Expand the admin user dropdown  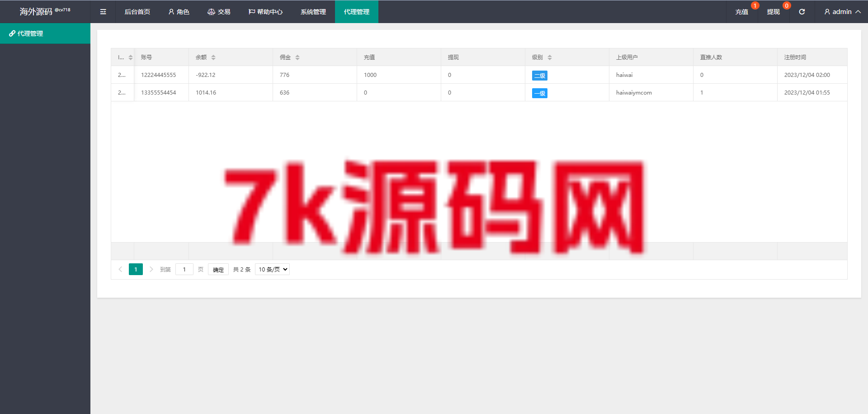(x=842, y=12)
